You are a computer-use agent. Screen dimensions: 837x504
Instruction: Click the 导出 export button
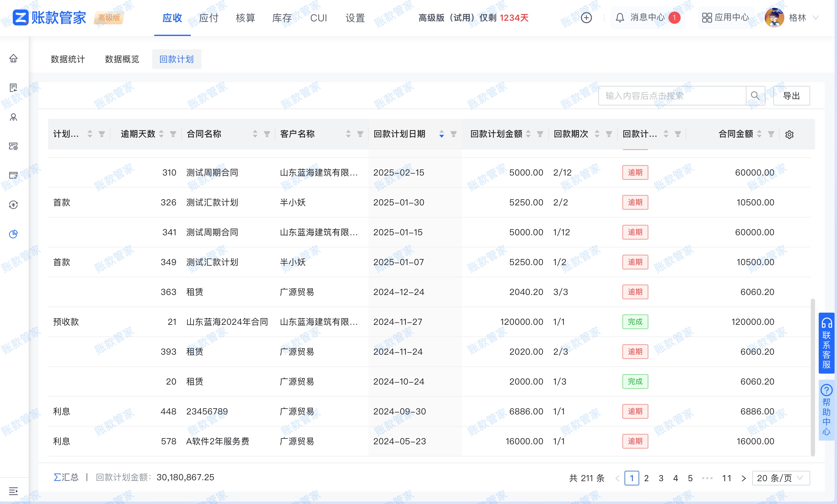click(792, 95)
